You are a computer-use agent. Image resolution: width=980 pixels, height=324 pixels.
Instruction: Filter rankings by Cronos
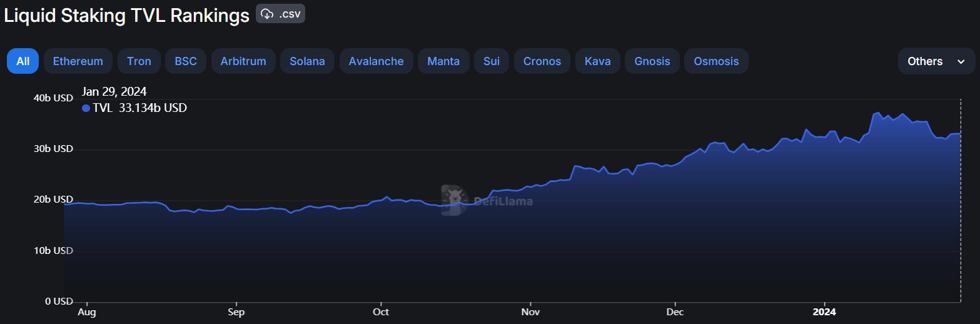(x=542, y=61)
